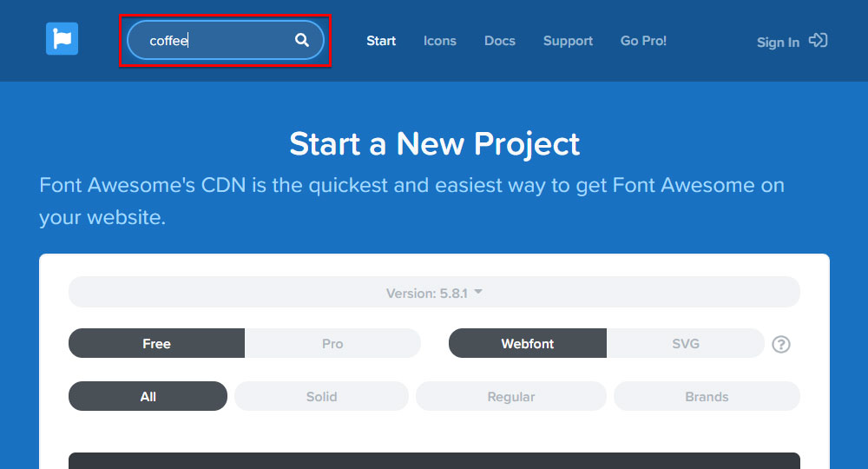Choose the Solid style filter

(x=321, y=396)
